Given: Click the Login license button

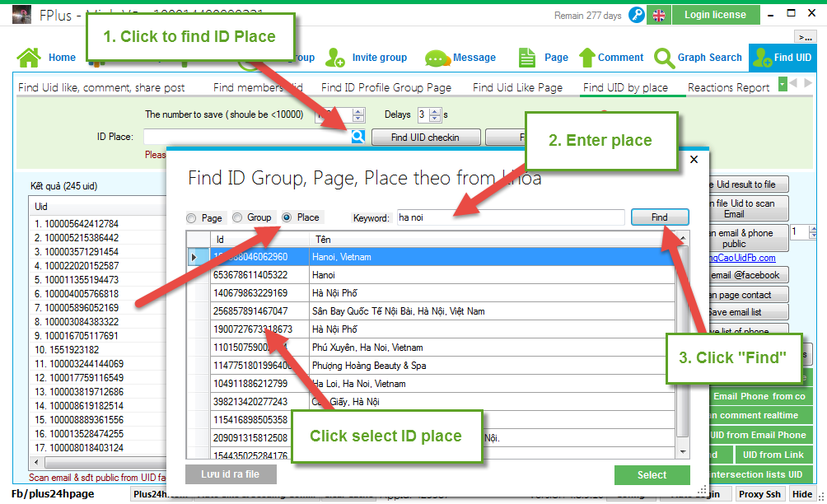Looking at the screenshot, I should (x=715, y=15).
